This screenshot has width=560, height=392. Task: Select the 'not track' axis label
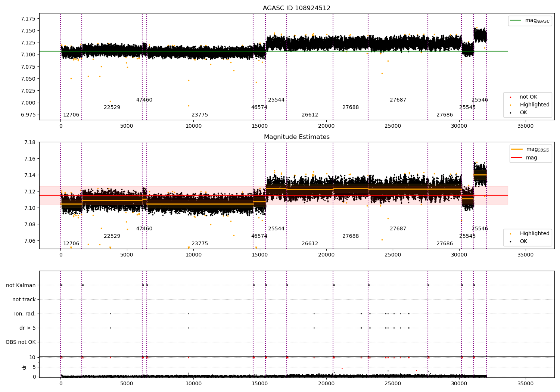(24, 299)
